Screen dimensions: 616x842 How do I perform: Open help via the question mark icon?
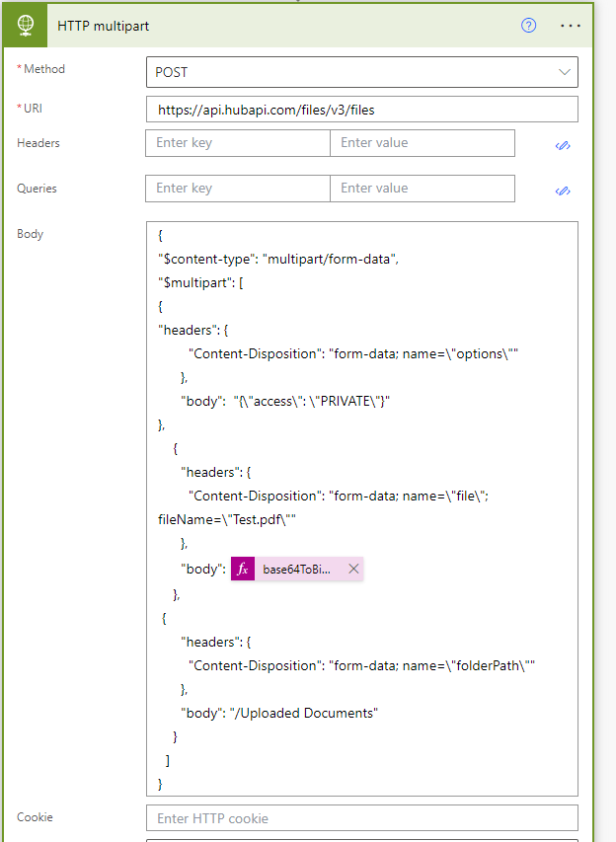click(x=528, y=25)
